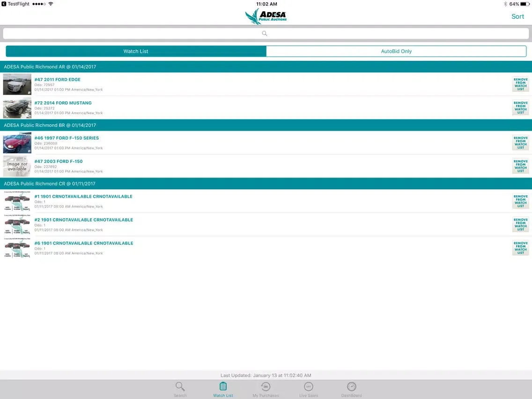
Task: Open the red 1997 Ford F-150 thumbnail
Action: point(17,142)
